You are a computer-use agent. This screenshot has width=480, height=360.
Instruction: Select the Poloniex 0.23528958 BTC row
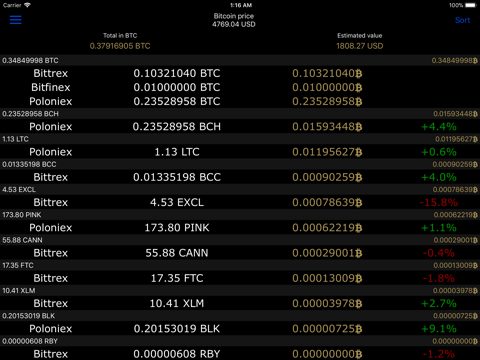240,101
